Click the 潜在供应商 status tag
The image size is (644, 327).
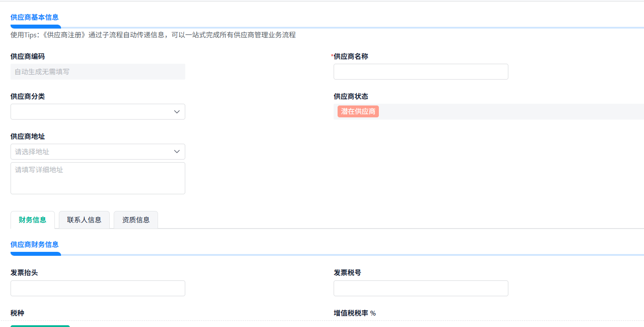coord(358,111)
